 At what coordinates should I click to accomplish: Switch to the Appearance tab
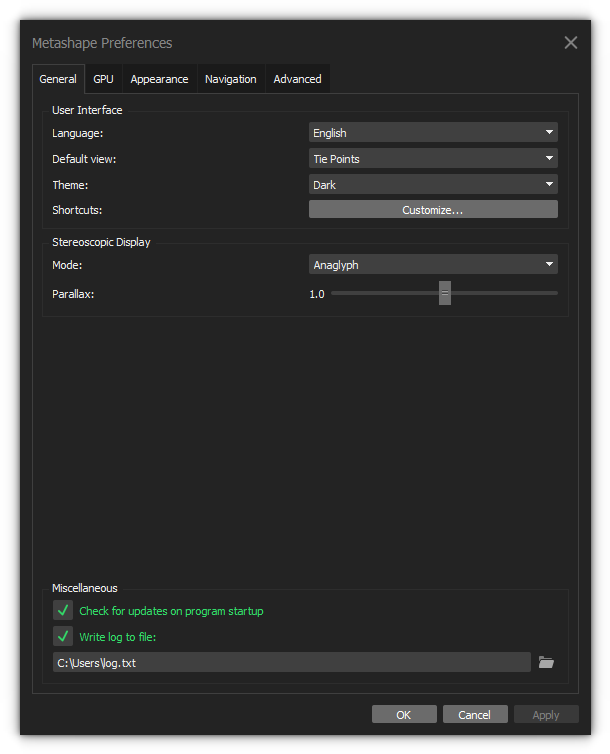tap(159, 79)
